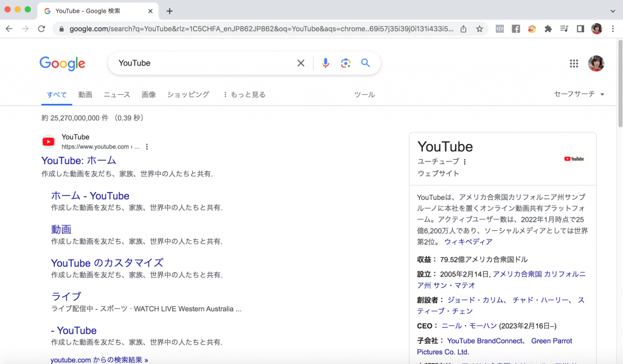Open the 動画 sitelink

point(61,230)
